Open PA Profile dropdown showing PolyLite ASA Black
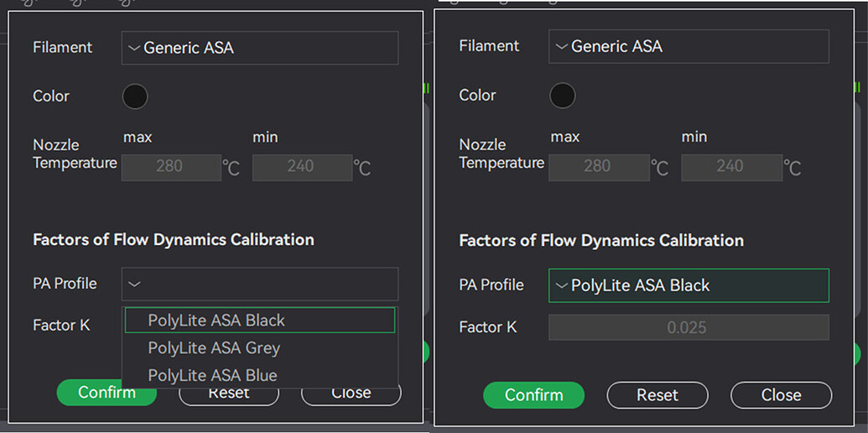868x433 pixels. tap(689, 285)
